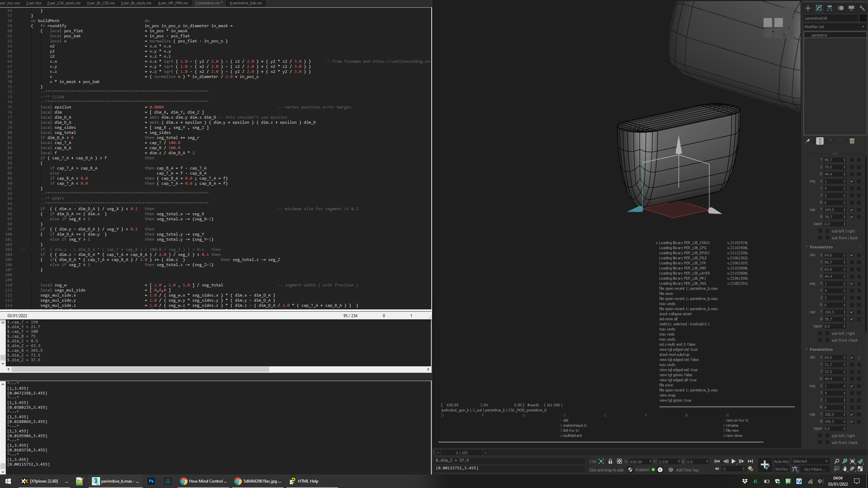Click time slider previous frame arrow

point(438,452)
